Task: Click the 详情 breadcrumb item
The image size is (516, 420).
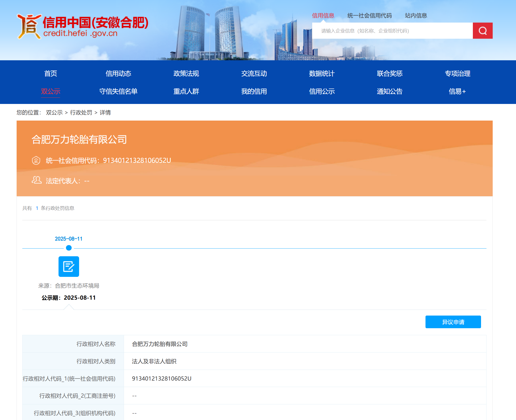Action: point(105,112)
